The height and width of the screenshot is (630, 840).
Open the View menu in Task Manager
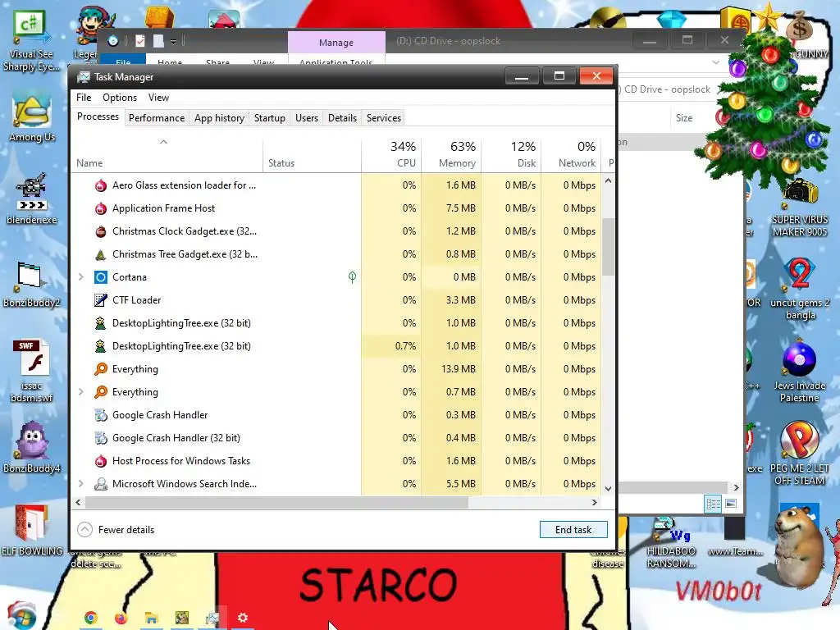click(x=158, y=98)
